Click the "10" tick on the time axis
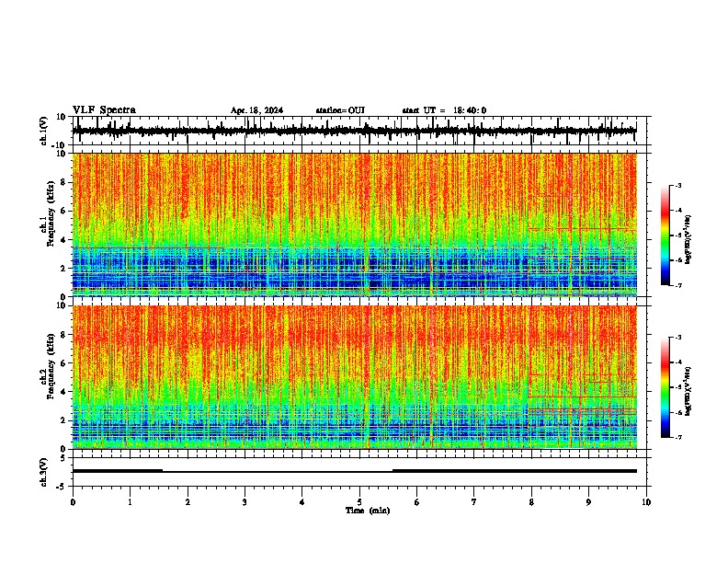 pos(646,502)
